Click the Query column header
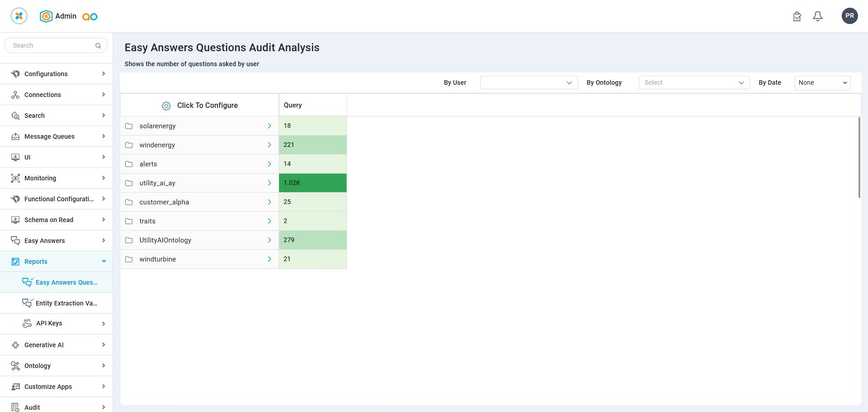868x412 pixels. (x=293, y=105)
